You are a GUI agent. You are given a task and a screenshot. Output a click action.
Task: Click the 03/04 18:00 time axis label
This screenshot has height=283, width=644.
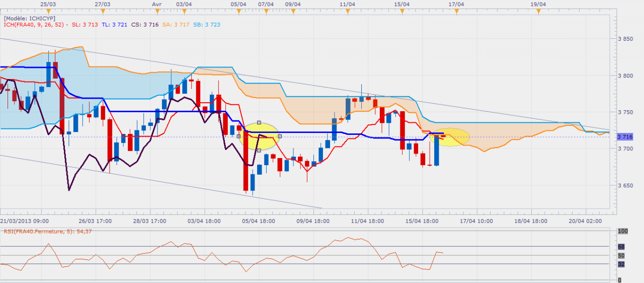click(x=204, y=221)
